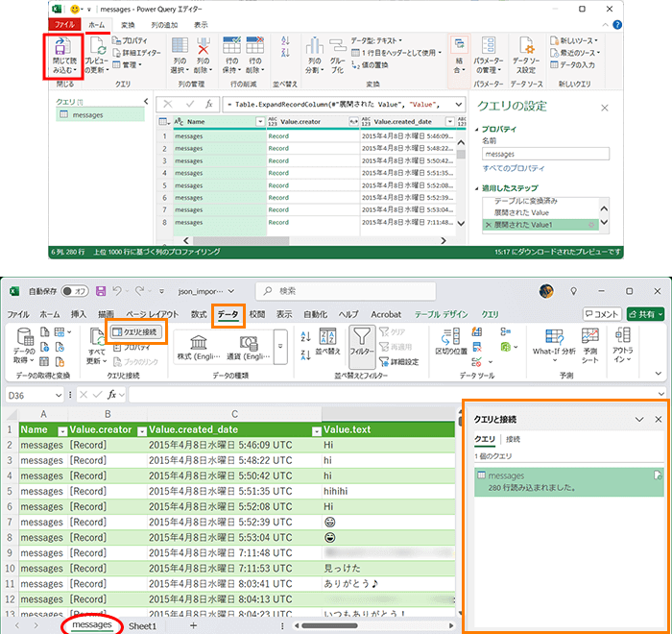Select Currencies data type in Excel
Screen dimensions: 672x634
coord(248,348)
